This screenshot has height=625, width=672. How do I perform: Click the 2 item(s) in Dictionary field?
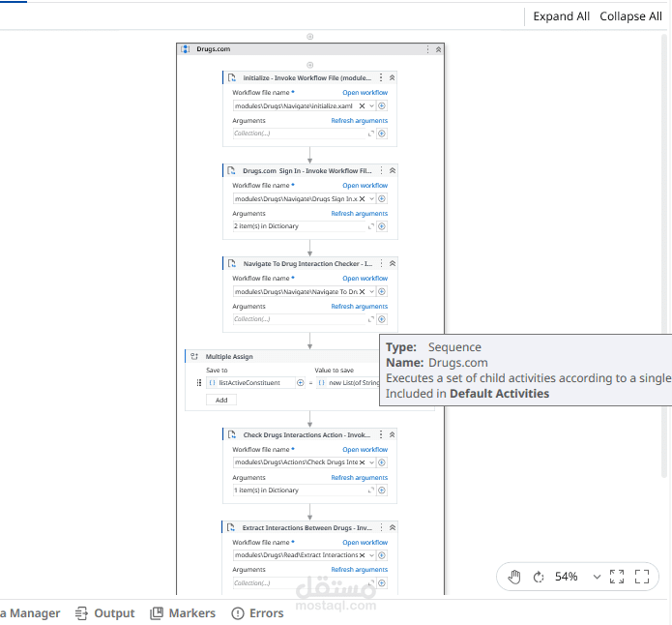pos(299,226)
